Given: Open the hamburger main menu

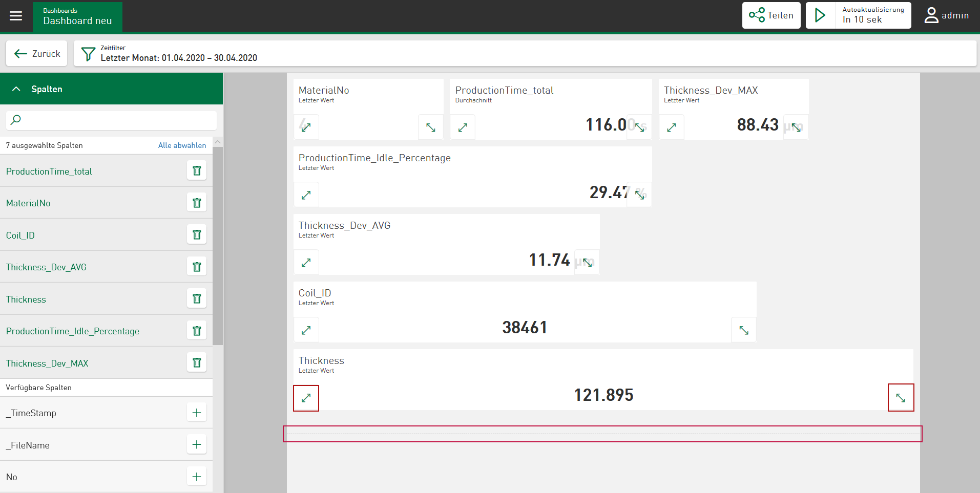Looking at the screenshot, I should pos(16,16).
